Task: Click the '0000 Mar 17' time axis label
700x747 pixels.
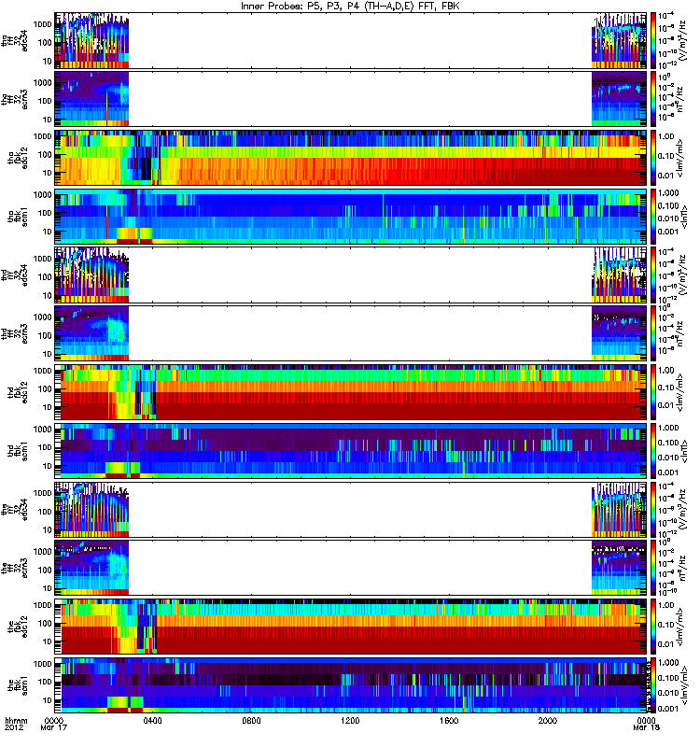Action: 54,725
